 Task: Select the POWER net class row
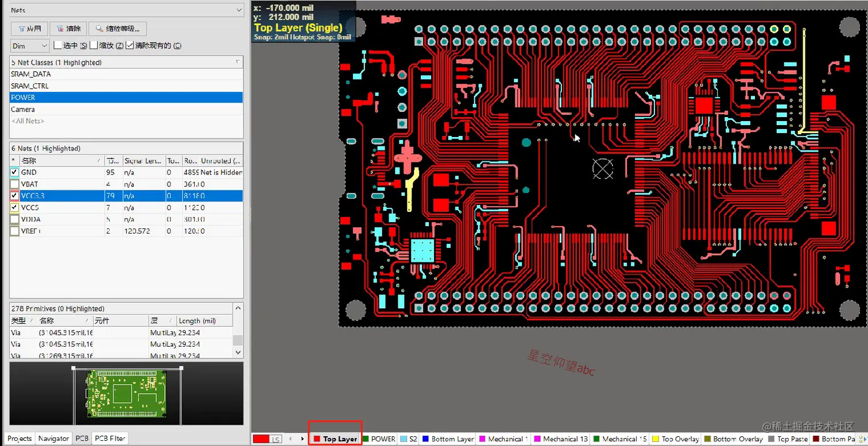click(x=126, y=98)
